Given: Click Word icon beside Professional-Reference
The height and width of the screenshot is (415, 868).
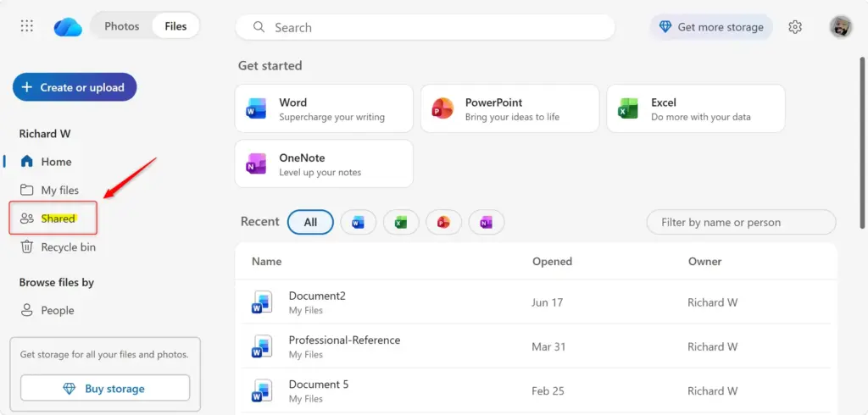Looking at the screenshot, I should pos(262,346).
